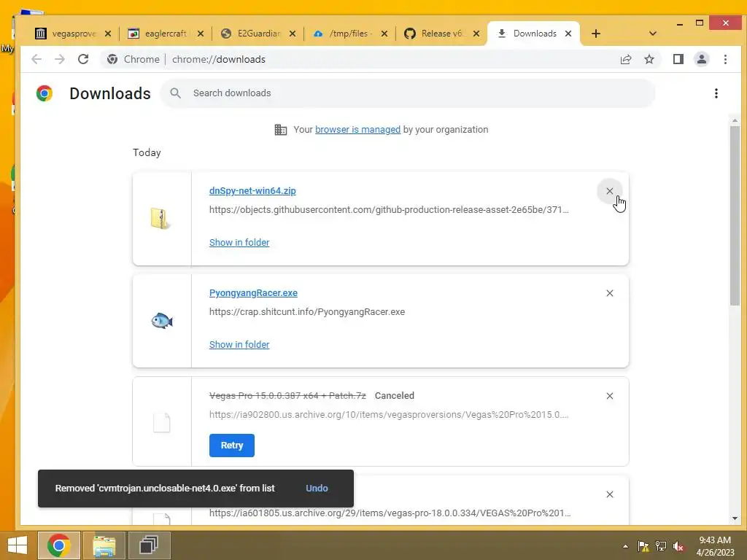Viewport: 747px width, 560px height.
Task: Open a new tab with plus button
Action: [595, 34]
